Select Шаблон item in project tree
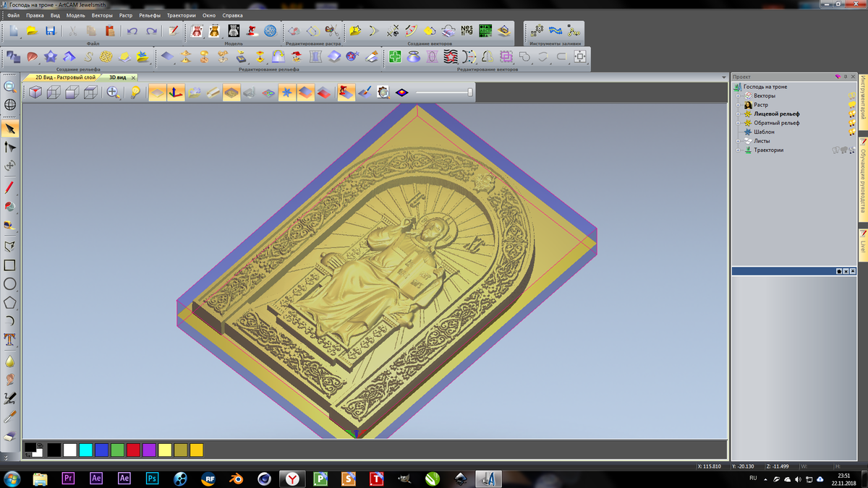 [764, 132]
